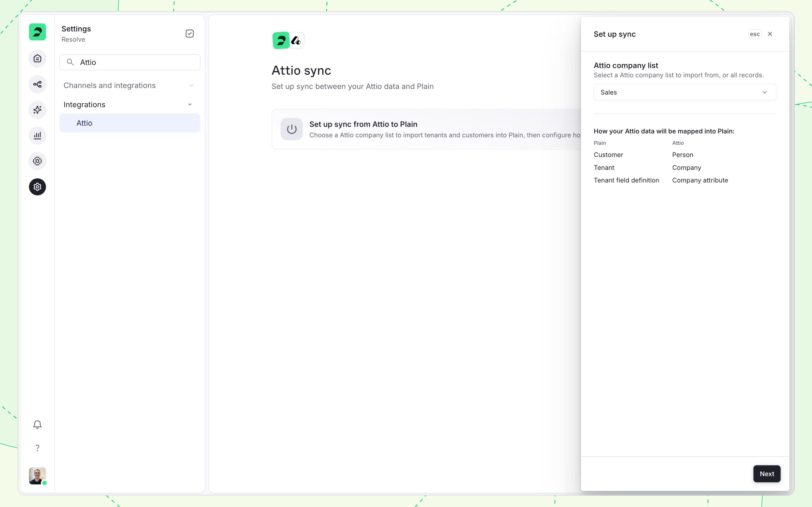This screenshot has width=812, height=507.
Task: Click 'Company attribute' mapping value
Action: [x=700, y=180]
